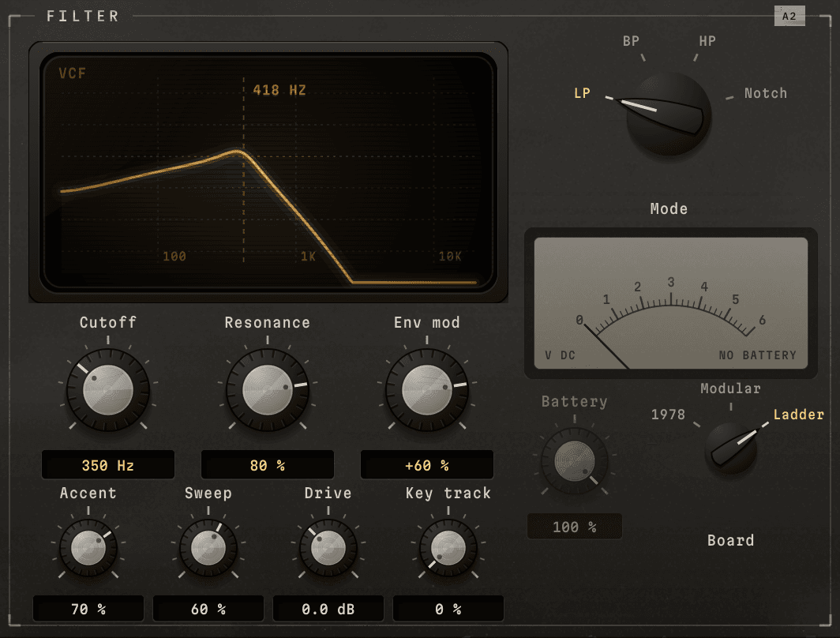Switch board to 1978
This screenshot has width=840, height=638.
click(x=668, y=415)
